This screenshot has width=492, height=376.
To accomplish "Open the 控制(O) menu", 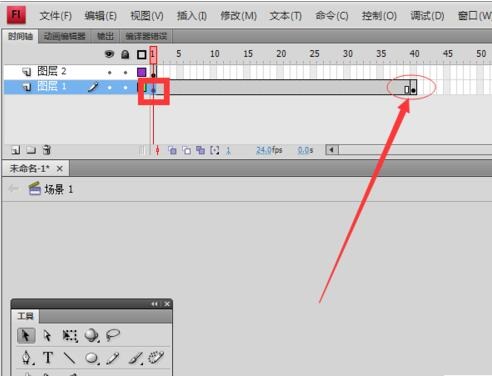I will click(379, 16).
